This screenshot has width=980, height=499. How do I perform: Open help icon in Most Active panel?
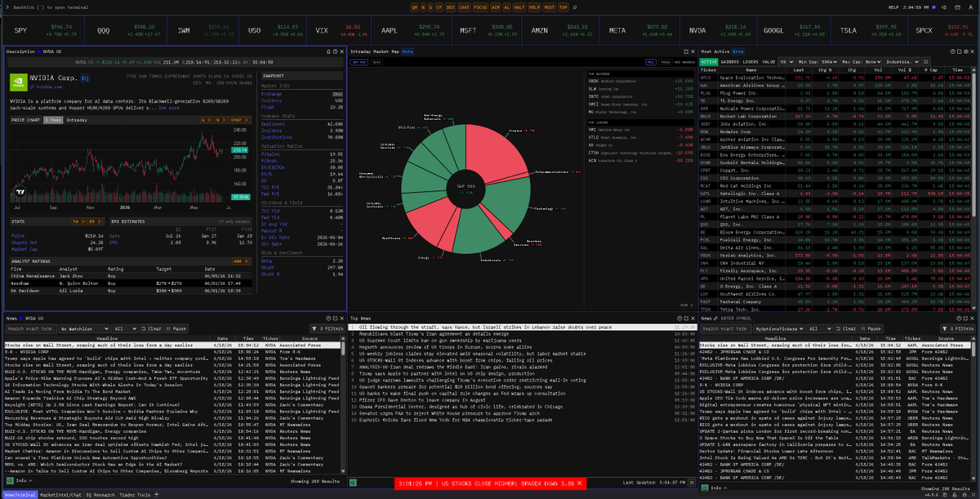952,51
